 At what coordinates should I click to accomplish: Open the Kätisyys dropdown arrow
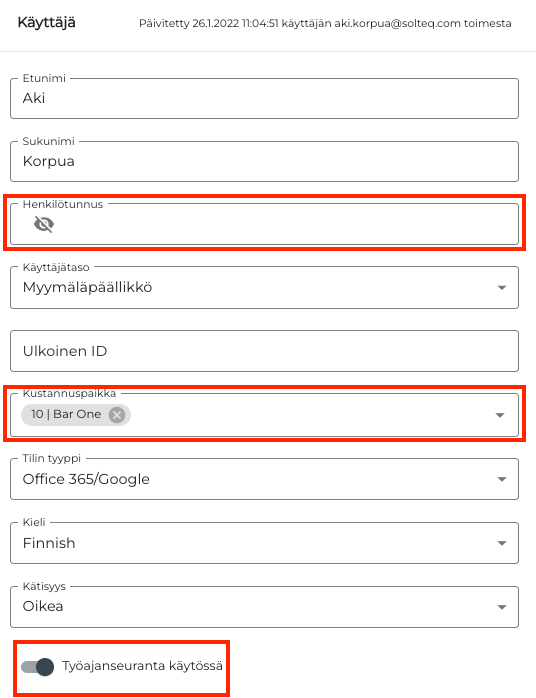point(502,607)
